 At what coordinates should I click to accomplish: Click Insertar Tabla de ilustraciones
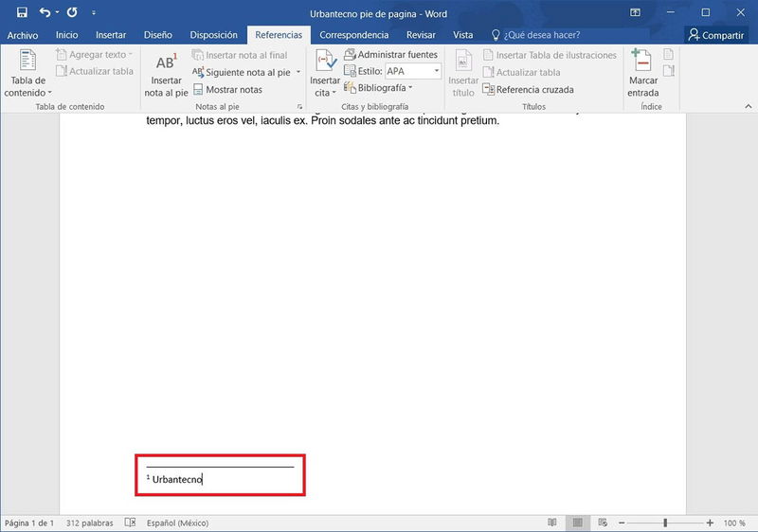pyautogui.click(x=550, y=55)
